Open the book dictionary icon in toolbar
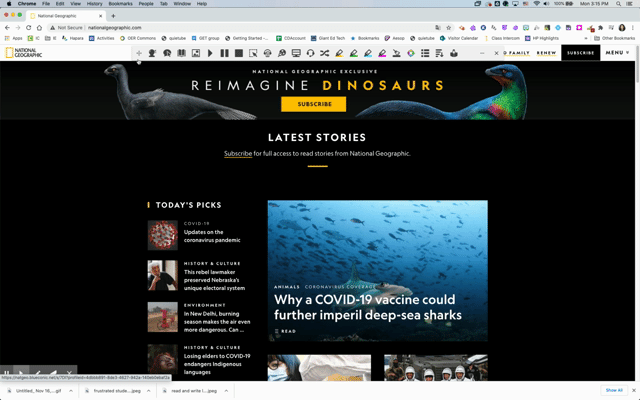640x400 pixels. click(x=182, y=53)
